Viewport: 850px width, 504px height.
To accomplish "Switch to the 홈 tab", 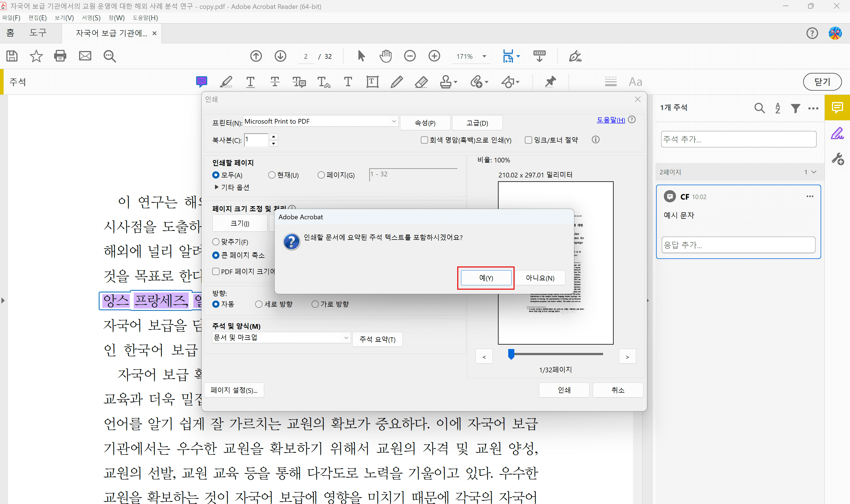I will (x=10, y=33).
